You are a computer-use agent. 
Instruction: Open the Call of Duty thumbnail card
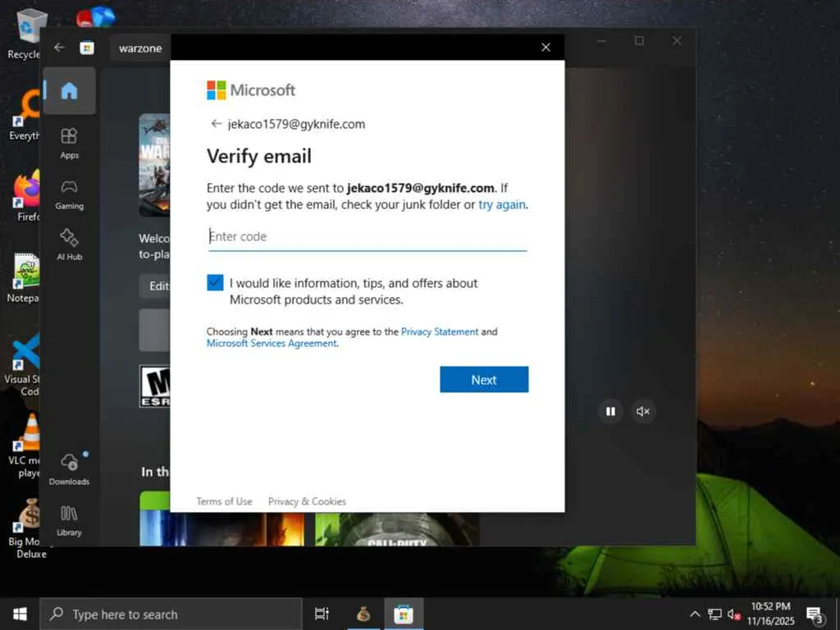click(397, 529)
